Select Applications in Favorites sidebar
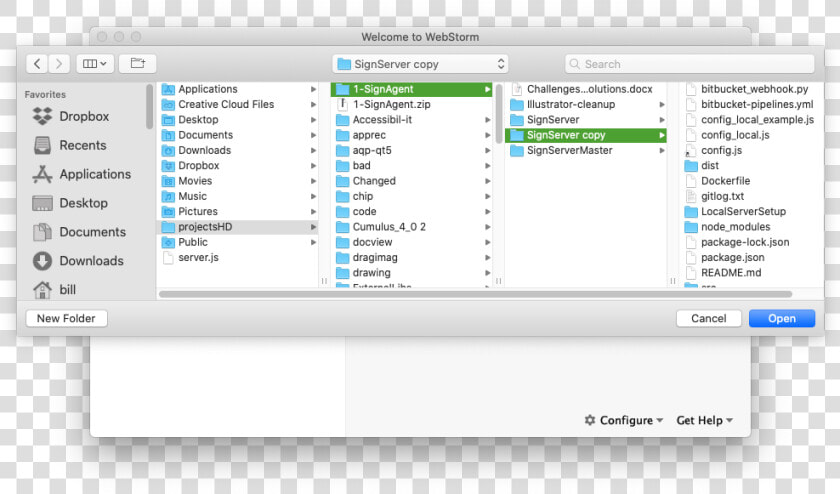This screenshot has width=840, height=494. tap(82, 174)
